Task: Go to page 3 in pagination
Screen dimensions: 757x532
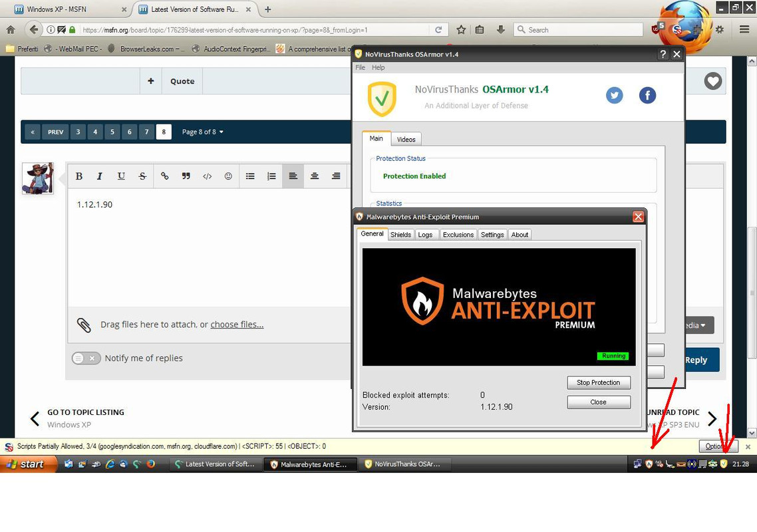Action: (78, 132)
